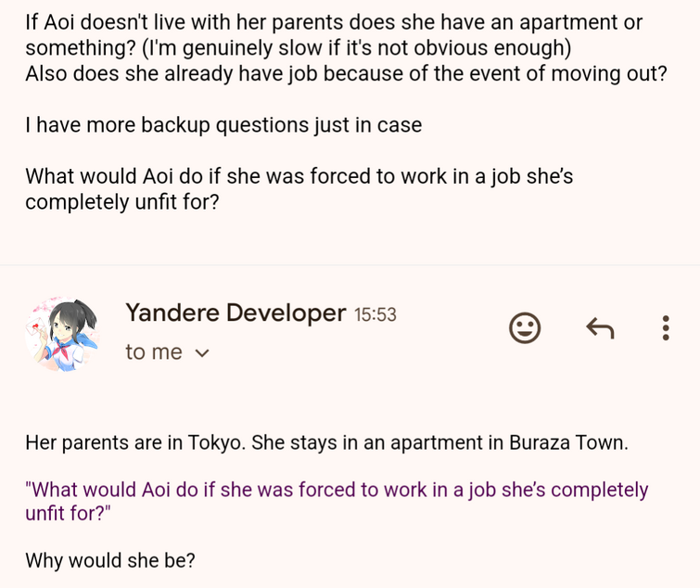Screen dimensions: 700x588
Task: Open the three-dot more options menu
Action: 666,328
